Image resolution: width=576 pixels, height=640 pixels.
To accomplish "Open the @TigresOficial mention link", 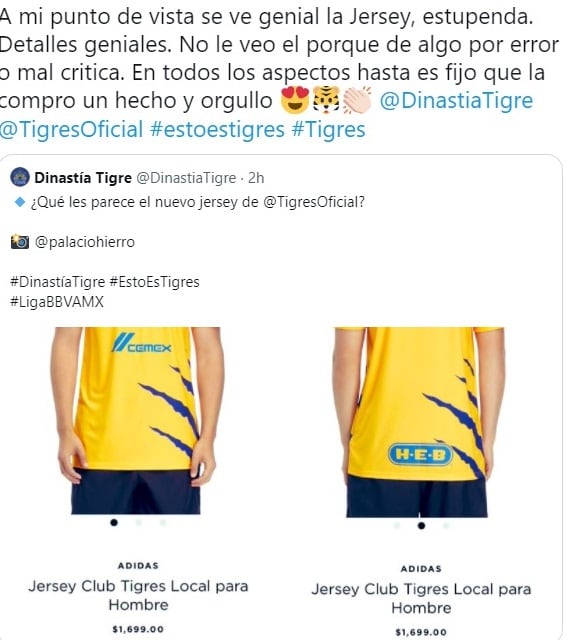I will tap(71, 129).
